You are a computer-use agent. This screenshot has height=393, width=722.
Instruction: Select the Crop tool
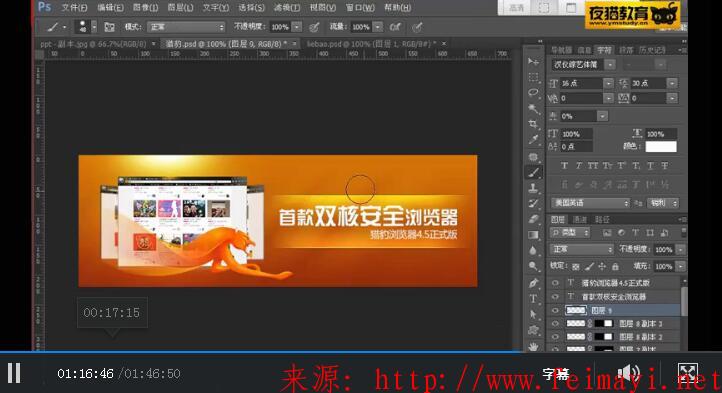point(533,124)
